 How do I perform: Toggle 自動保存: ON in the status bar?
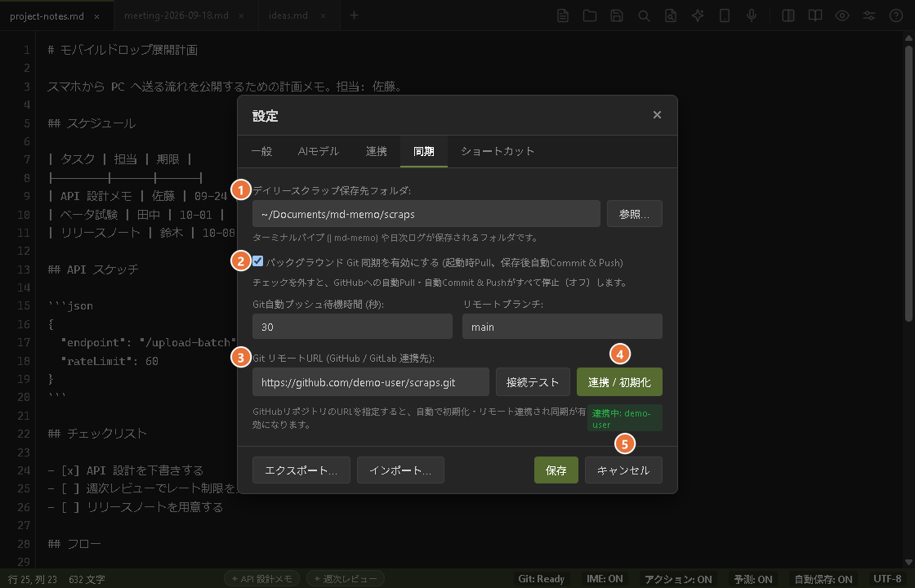[823, 579]
